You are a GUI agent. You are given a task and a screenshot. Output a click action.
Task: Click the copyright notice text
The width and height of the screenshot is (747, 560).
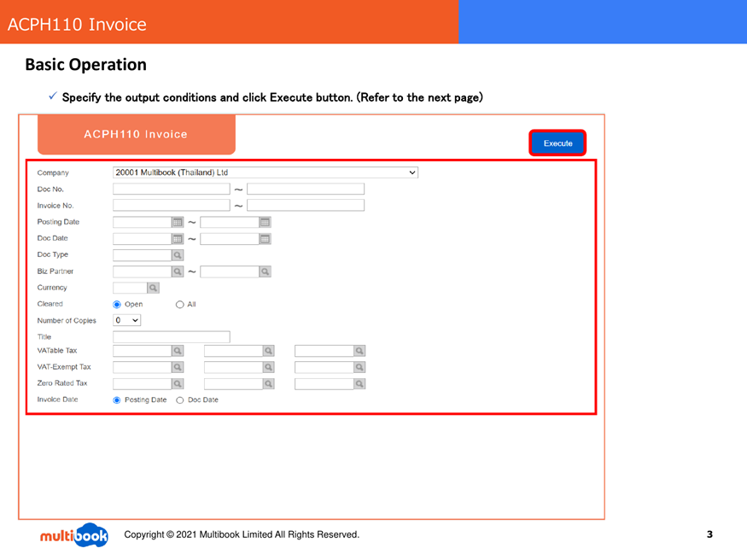pyautogui.click(x=242, y=534)
